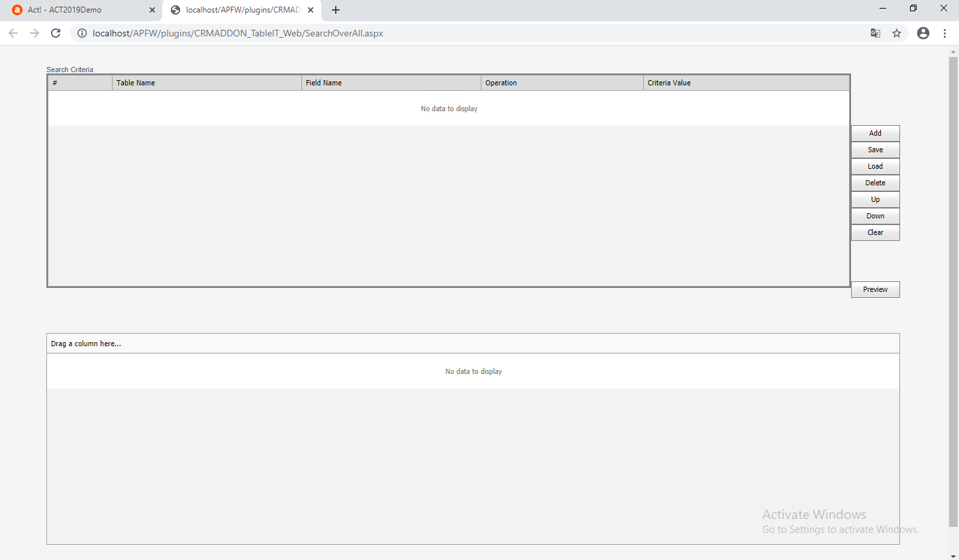Click the address bar URL
Screen dimensions: 959x560
pos(238,33)
